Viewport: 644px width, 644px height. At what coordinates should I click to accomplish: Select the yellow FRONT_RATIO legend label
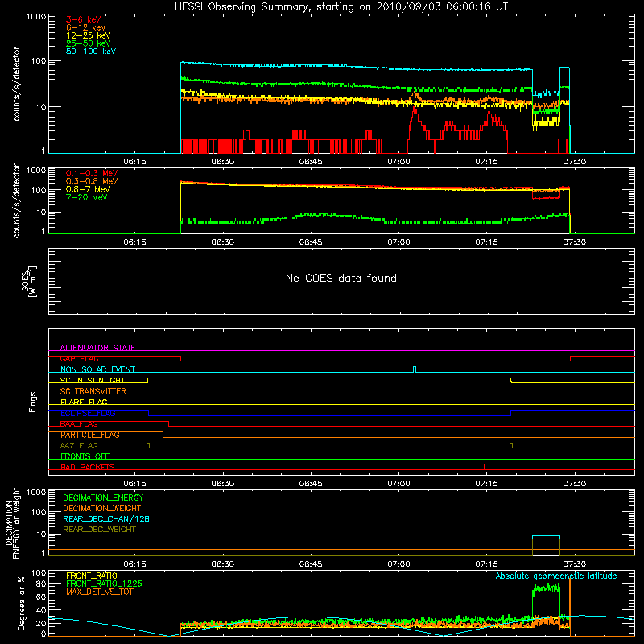(92, 576)
